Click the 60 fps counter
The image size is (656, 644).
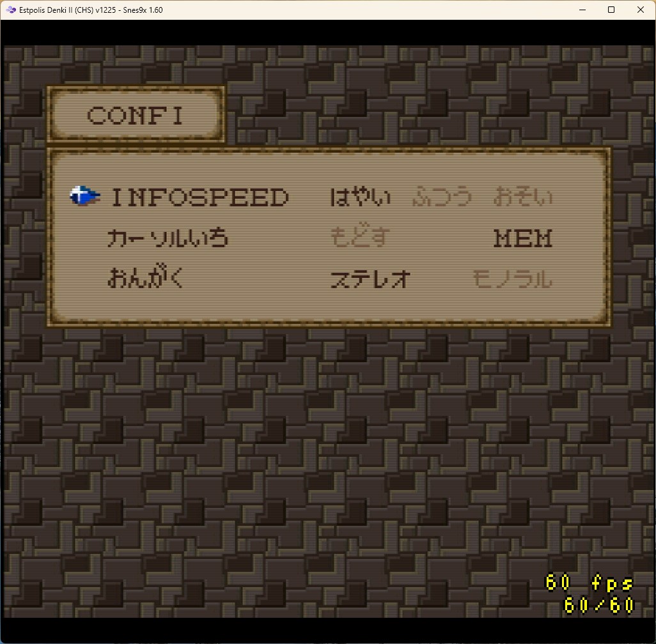[589, 583]
